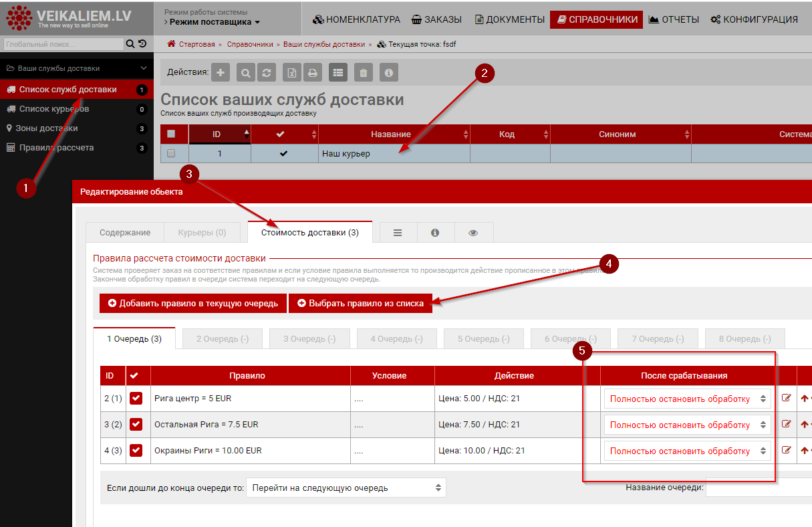This screenshot has height=527, width=812.
Task: Click the print icon in the actions toolbar
Action: tap(312, 73)
